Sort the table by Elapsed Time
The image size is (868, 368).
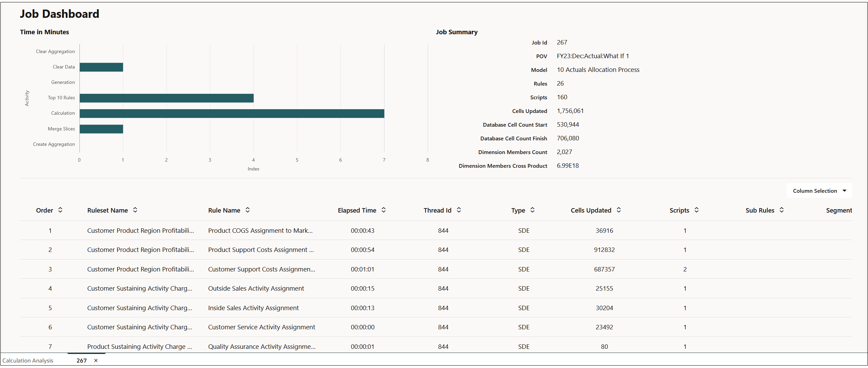click(x=384, y=210)
